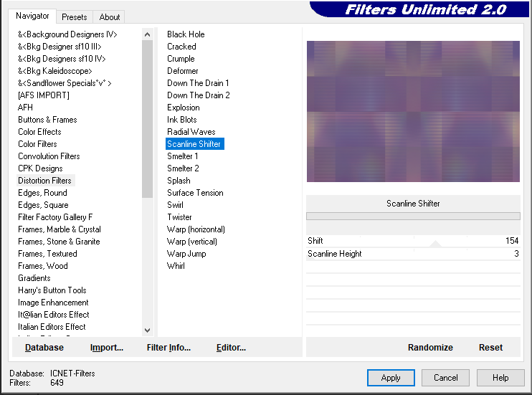The width and height of the screenshot is (532, 395).
Task: Adjust the Scanline Height slider
Action: 413,254
